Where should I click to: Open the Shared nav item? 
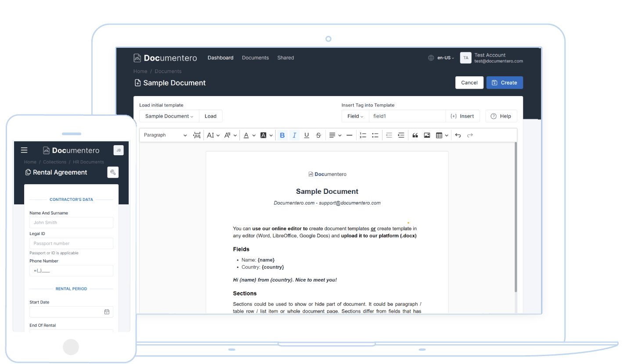click(285, 58)
